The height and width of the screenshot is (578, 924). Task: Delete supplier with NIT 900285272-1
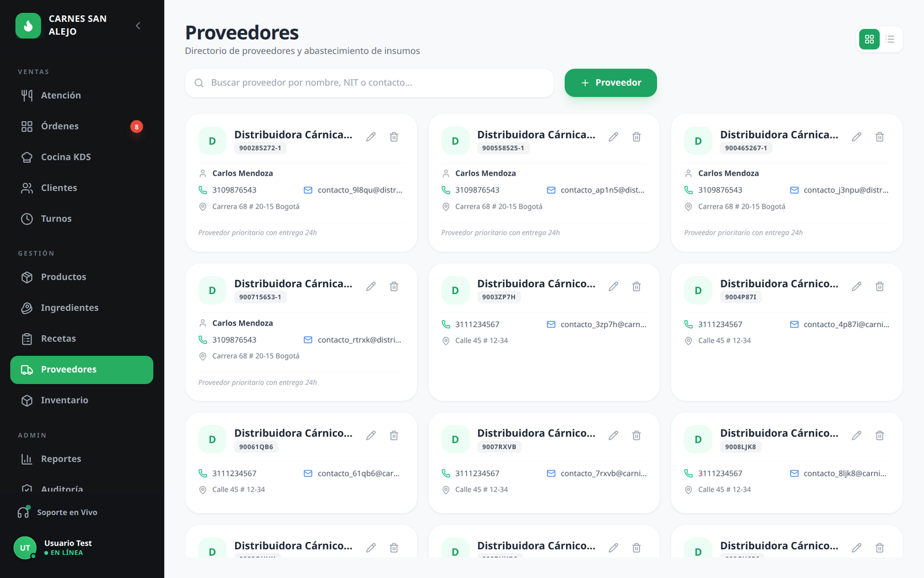coord(394,137)
